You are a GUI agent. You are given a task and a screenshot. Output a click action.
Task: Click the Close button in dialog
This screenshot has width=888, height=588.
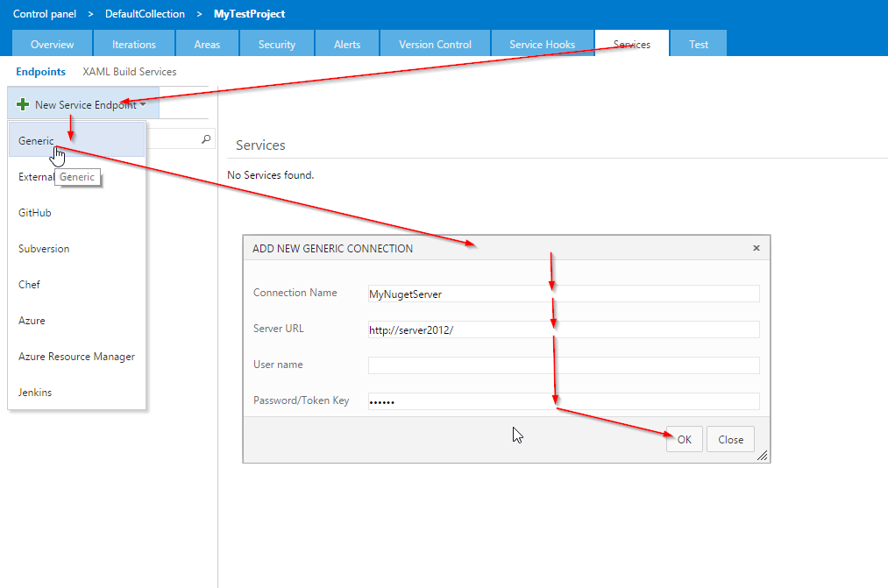[730, 440]
